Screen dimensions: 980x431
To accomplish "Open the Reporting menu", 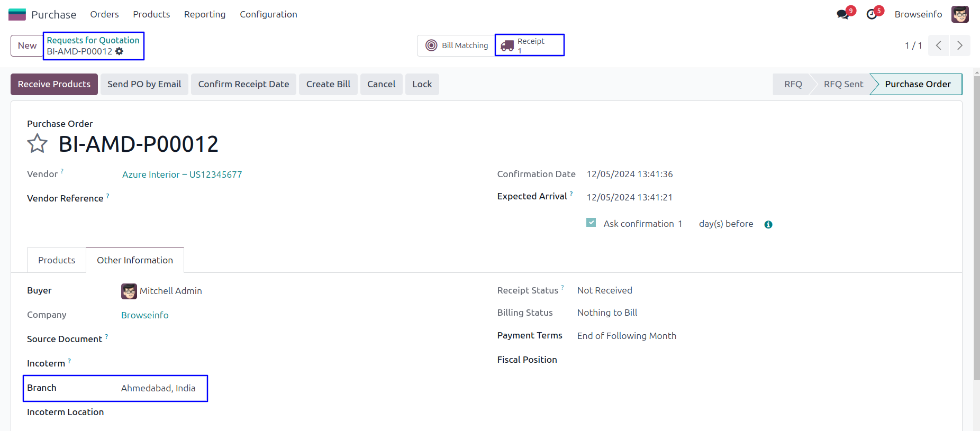I will coord(205,14).
